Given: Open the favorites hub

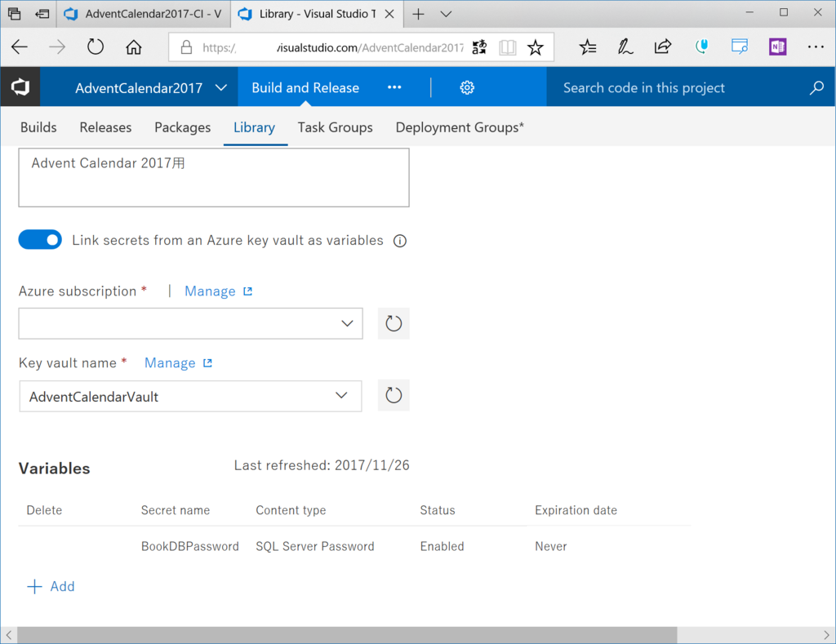Looking at the screenshot, I should pos(588,47).
